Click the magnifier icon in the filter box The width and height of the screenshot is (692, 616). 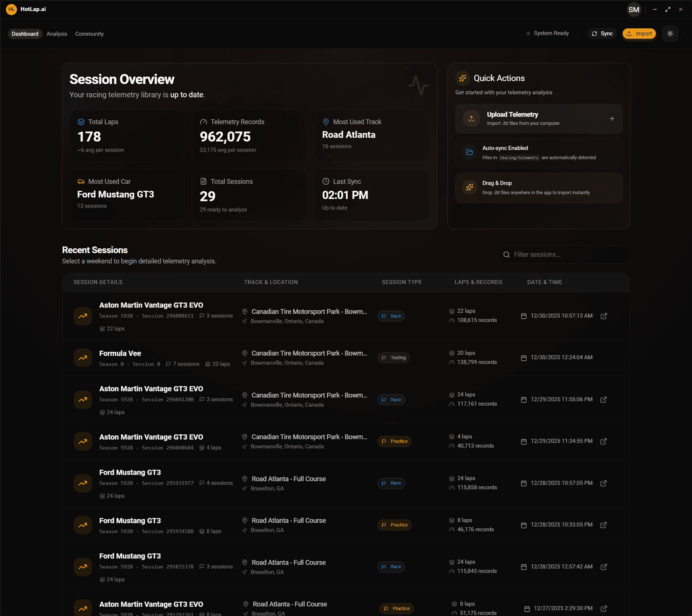[507, 255]
